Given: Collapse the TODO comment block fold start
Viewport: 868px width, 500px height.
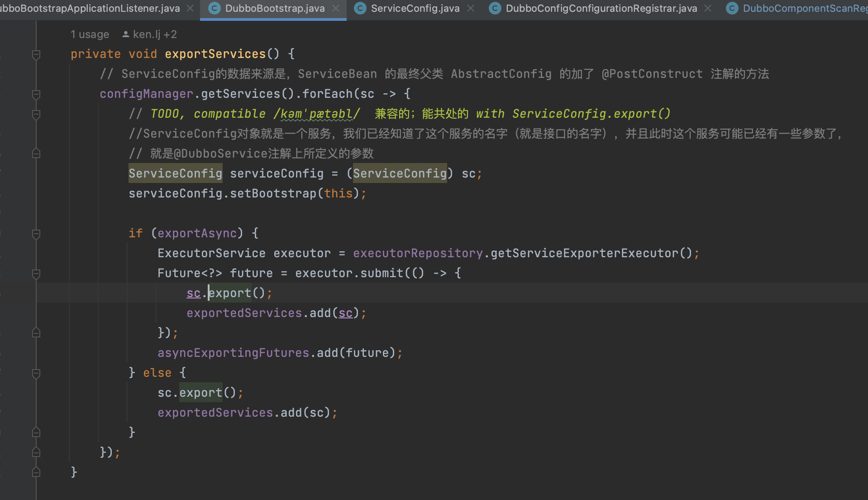Looking at the screenshot, I should 36,114.
